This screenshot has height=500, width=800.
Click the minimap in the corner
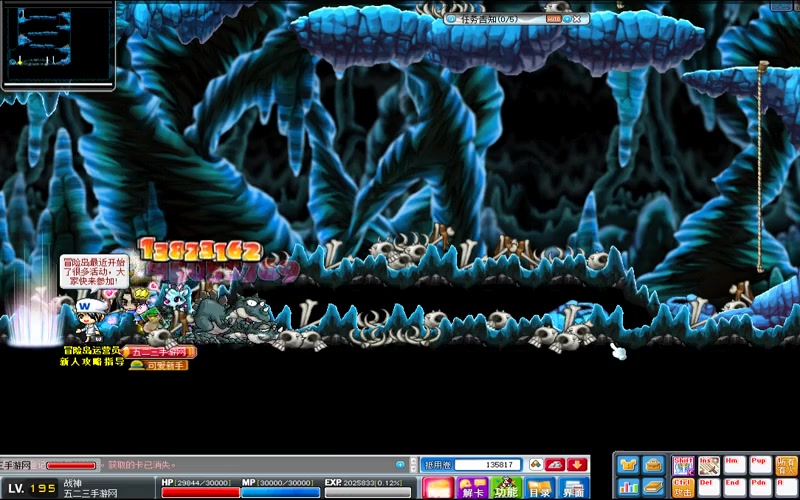pyautogui.click(x=58, y=45)
